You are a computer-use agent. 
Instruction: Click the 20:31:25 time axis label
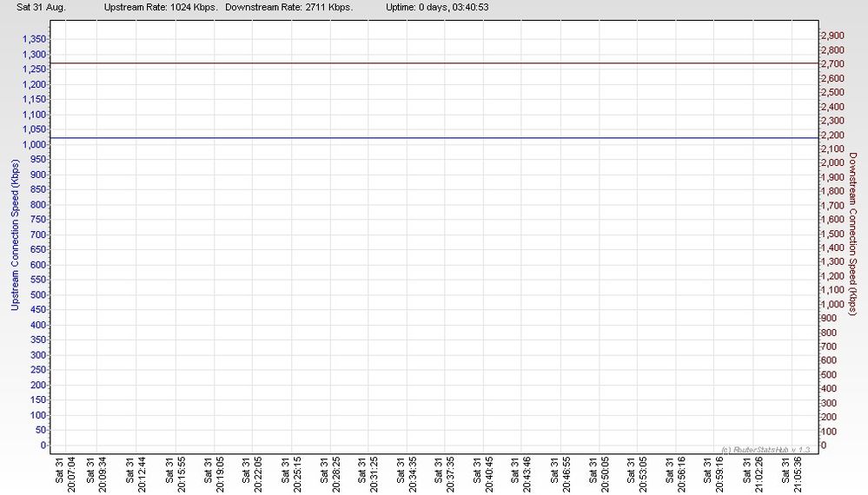[373, 474]
